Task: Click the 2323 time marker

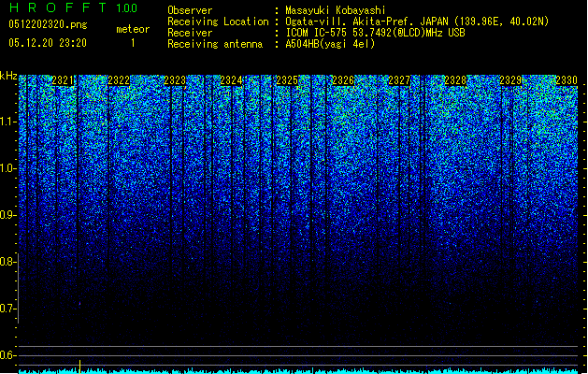Action: [175, 80]
